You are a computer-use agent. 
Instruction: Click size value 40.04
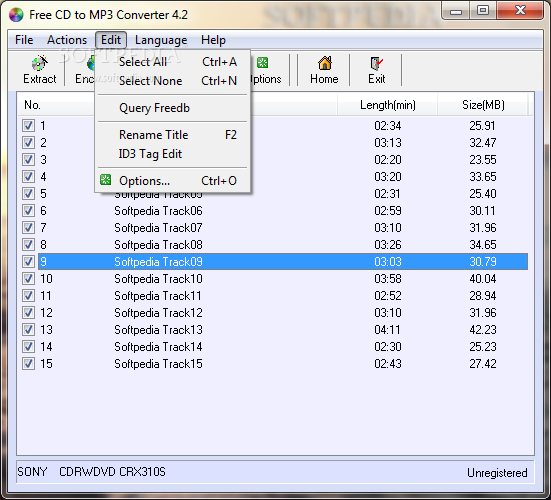click(483, 279)
